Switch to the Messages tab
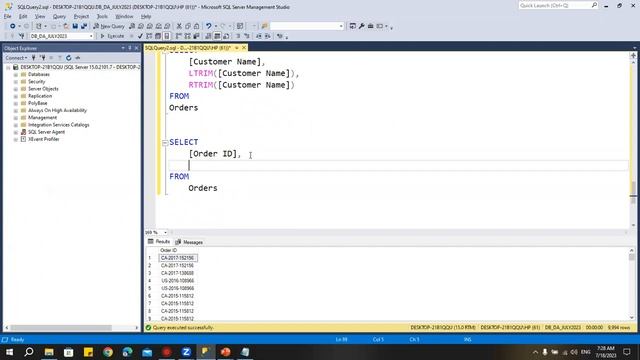The width and height of the screenshot is (640, 360). [x=189, y=242]
